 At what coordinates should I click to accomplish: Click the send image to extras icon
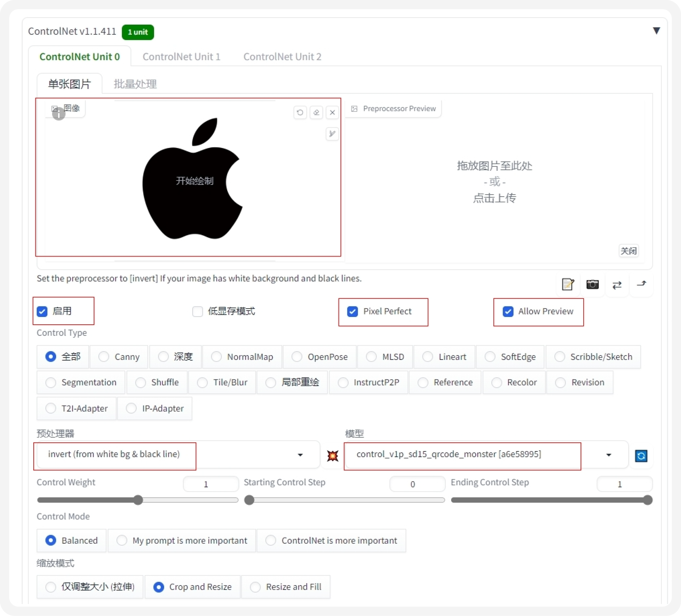tap(642, 284)
